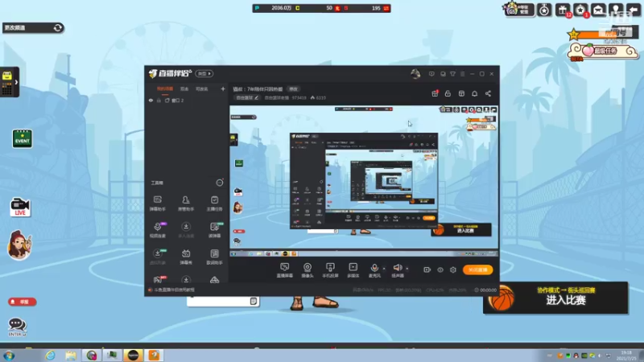644x362 pixels.
Task: Expand the mode pill beside the app logo
Action: click(204, 73)
